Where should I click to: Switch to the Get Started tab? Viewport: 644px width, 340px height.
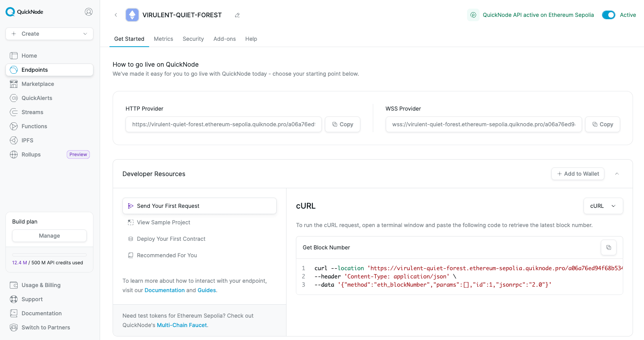tap(129, 39)
